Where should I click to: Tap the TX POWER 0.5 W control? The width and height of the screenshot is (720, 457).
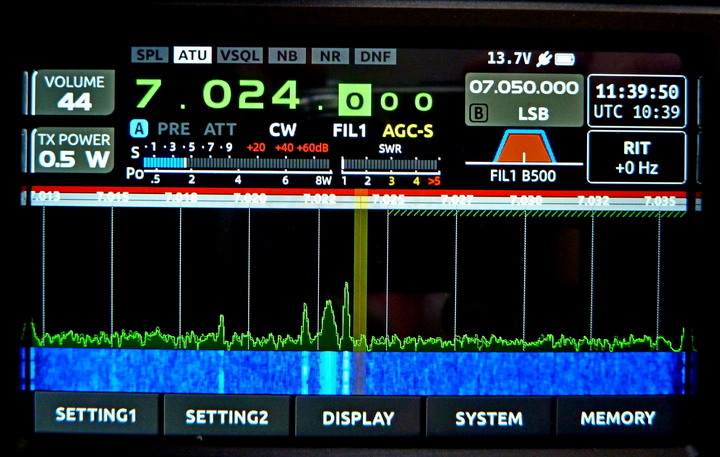[74, 150]
